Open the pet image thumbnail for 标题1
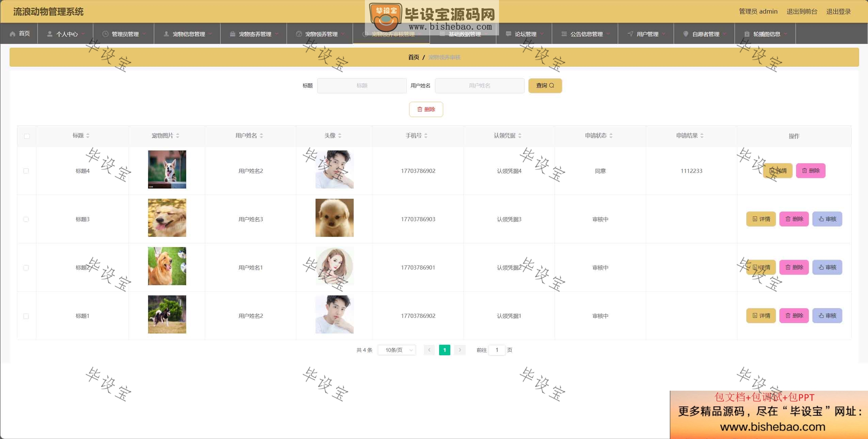Screen dimensions: 868x439 point(167,314)
